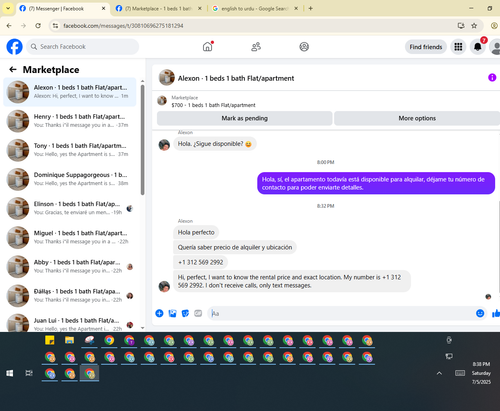Open Tony chat in list
This screenshot has width=500, height=411.
70,150
